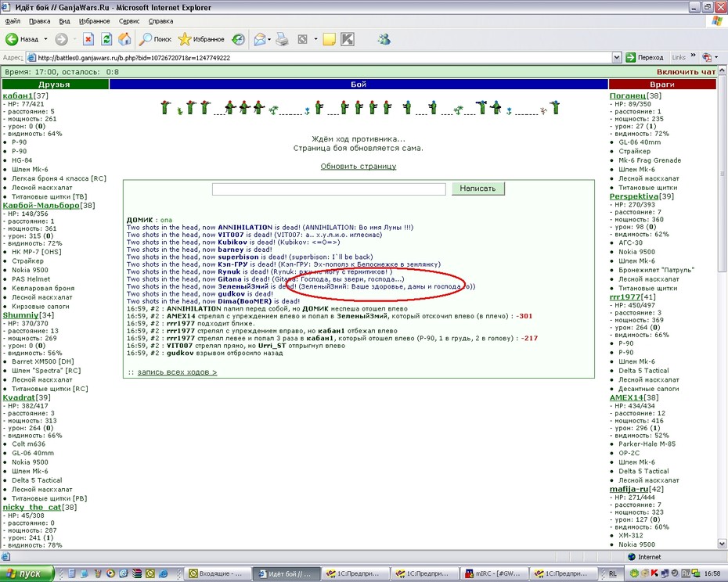This screenshot has height=582, width=728.
Task: Open the Избранное menu in menu bar
Action: click(94, 21)
